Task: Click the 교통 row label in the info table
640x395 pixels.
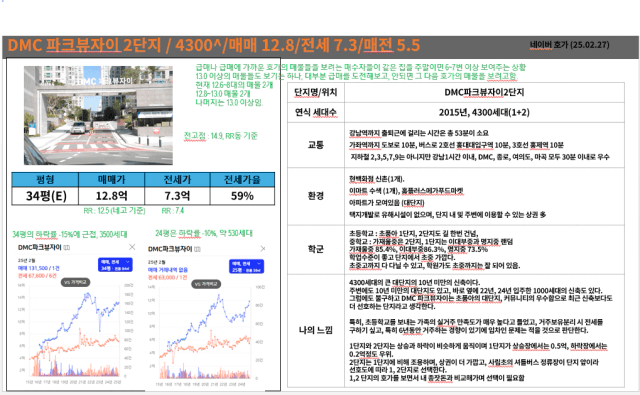Action: coord(316,145)
